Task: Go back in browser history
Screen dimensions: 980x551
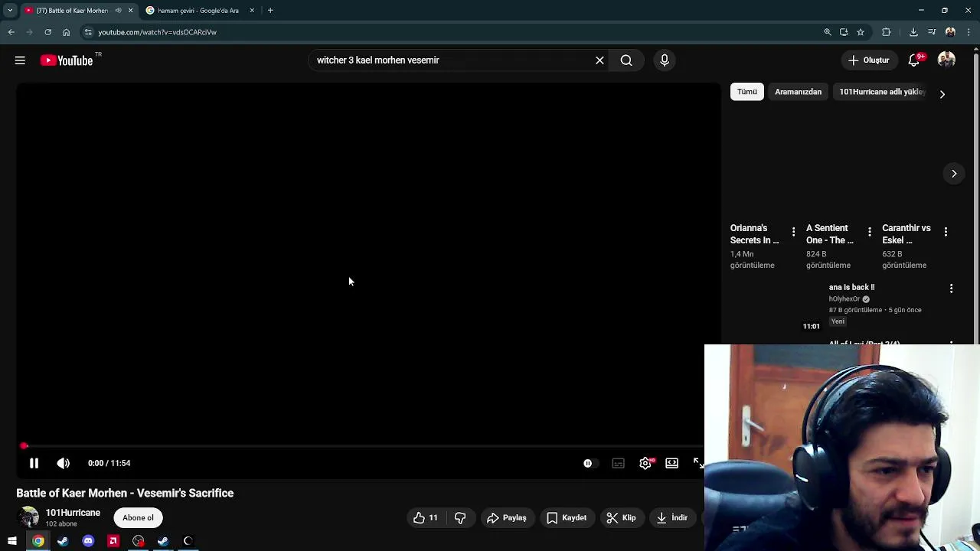Action: 11,32
